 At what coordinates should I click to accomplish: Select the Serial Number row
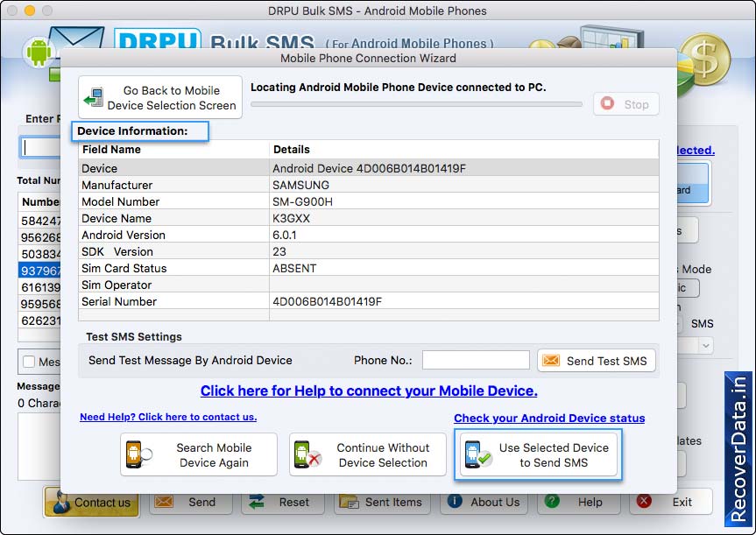click(368, 301)
